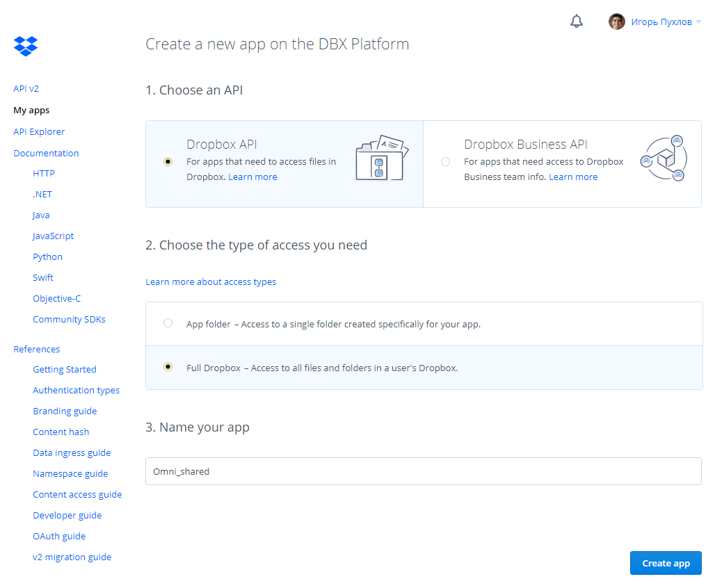Open Learn more under Dropbox Business API

pyautogui.click(x=573, y=177)
